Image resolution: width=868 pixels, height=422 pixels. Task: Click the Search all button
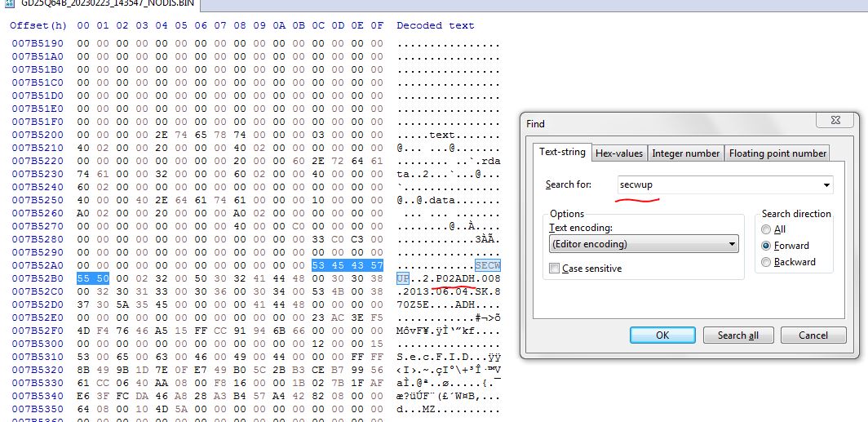738,335
